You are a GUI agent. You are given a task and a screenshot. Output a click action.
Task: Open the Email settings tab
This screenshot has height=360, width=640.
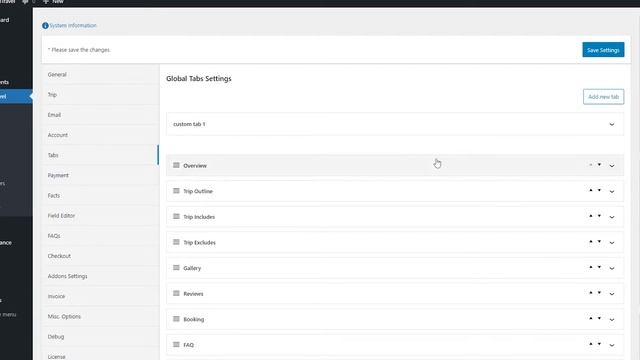click(100, 115)
